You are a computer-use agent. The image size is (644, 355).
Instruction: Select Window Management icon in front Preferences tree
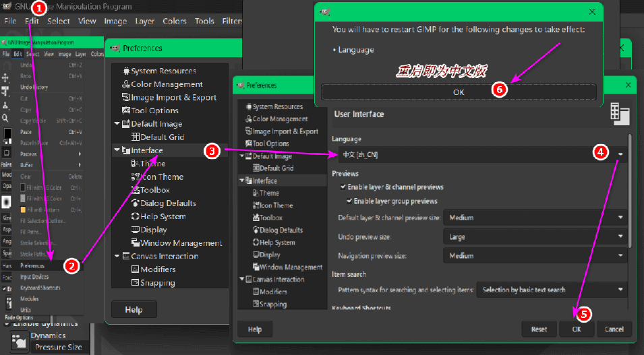pos(256,267)
